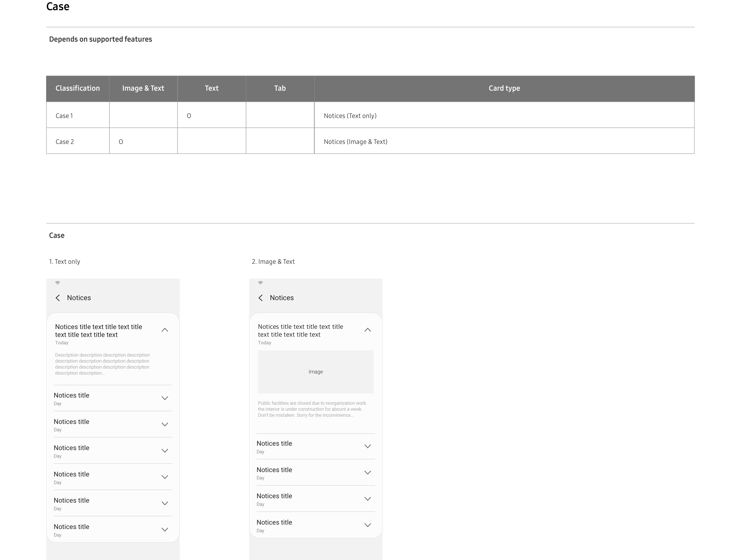The width and height of the screenshot is (741, 560).
Task: Go back from left Notices screen
Action: click(58, 298)
